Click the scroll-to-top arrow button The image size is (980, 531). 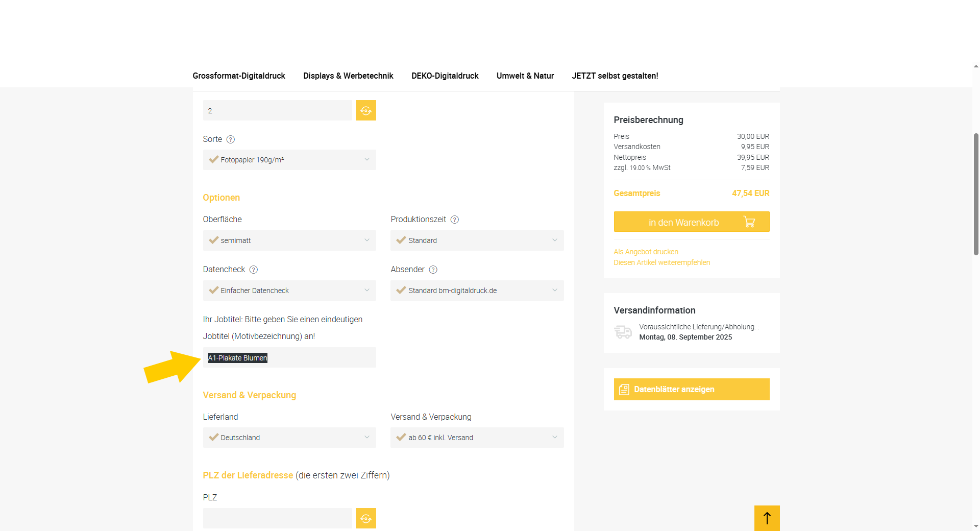click(767, 518)
